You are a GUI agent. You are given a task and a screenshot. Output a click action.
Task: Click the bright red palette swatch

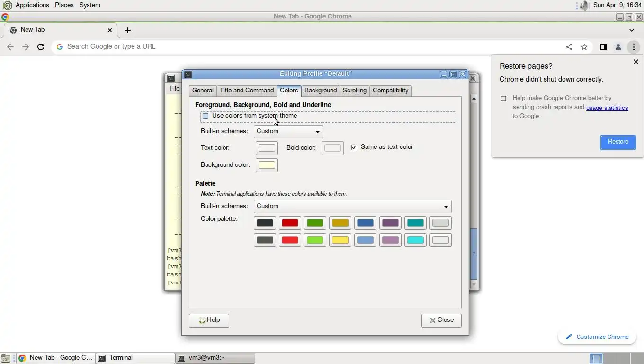pos(290,240)
